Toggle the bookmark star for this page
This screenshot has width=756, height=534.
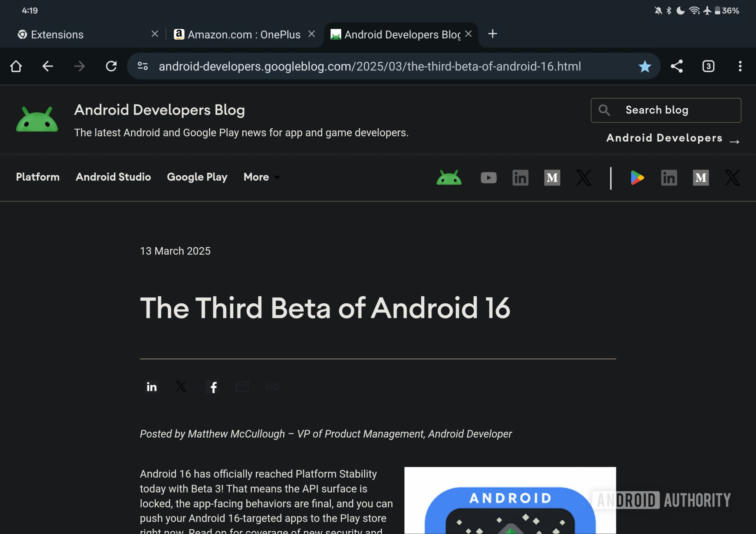[645, 66]
